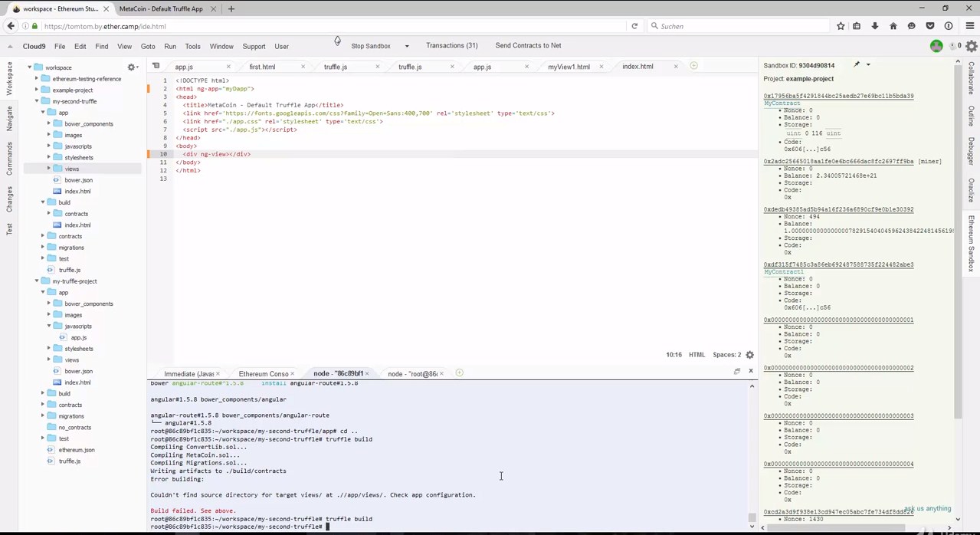The height and width of the screenshot is (535, 980).
Task: Go to the browser home page icon
Action: 893,26
